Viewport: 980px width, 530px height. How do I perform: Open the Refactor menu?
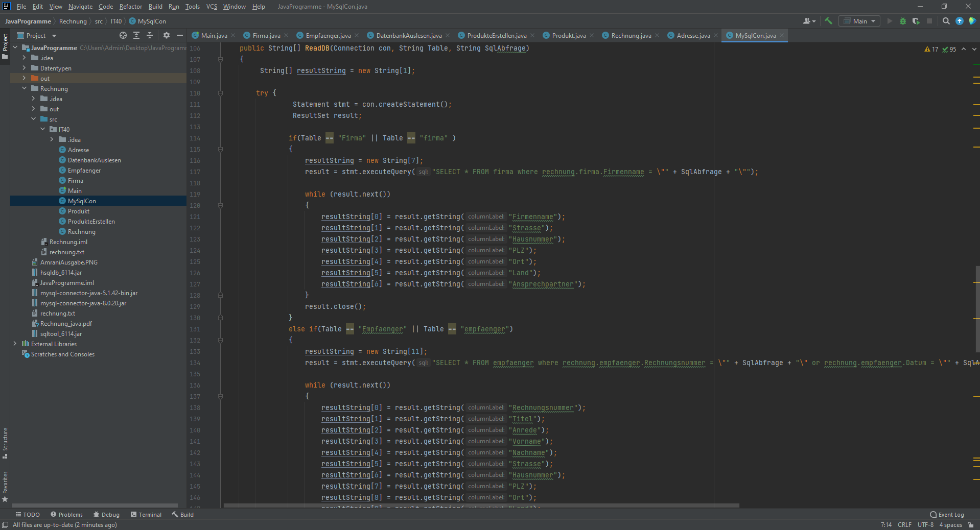click(x=131, y=7)
